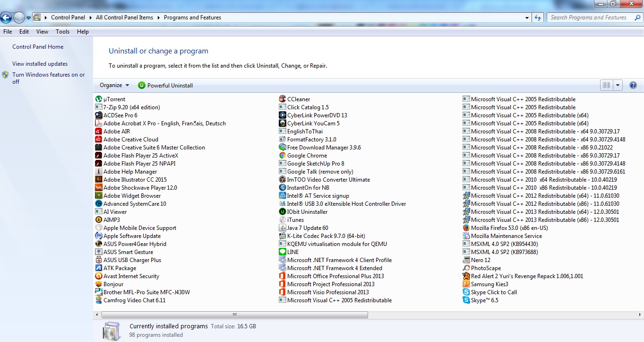Click the Google Chrome icon
The height and width of the screenshot is (342, 644).
click(x=283, y=156)
